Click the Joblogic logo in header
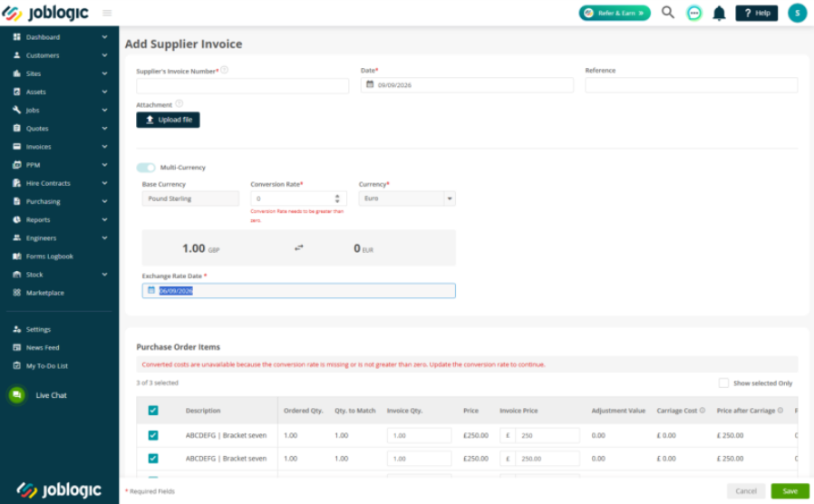Screen dimensions: 814x504 click(x=45, y=13)
